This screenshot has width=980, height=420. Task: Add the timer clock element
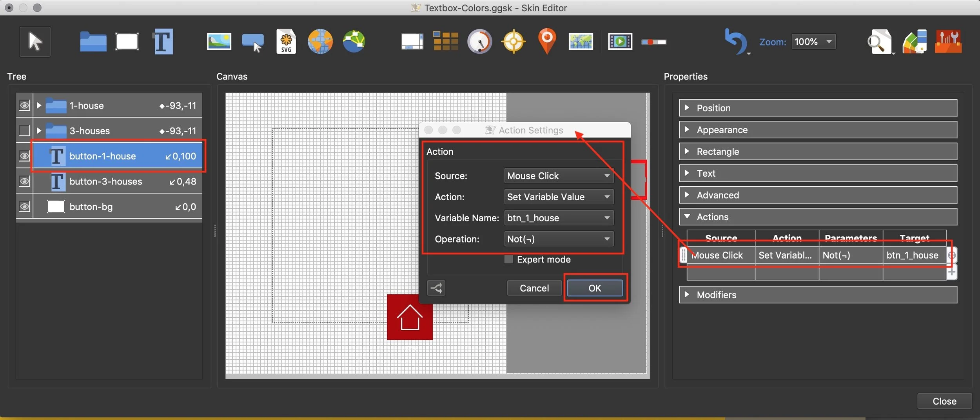click(x=479, y=42)
